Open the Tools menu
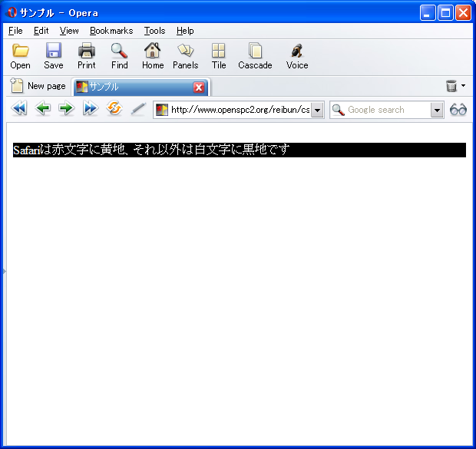 [154, 31]
